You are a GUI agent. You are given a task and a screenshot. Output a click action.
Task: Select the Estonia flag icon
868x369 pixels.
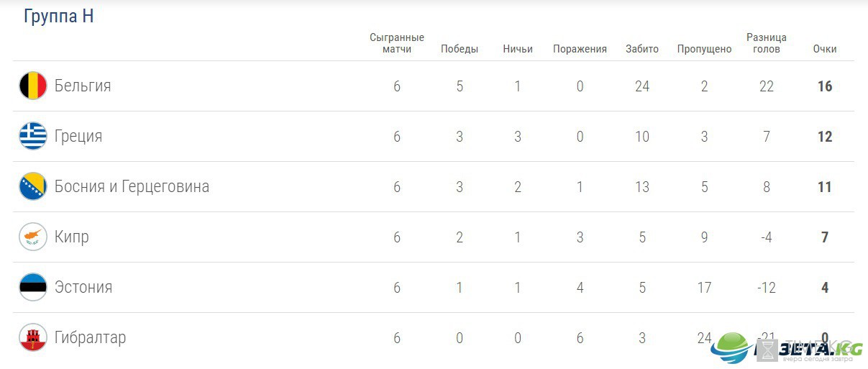click(x=33, y=288)
